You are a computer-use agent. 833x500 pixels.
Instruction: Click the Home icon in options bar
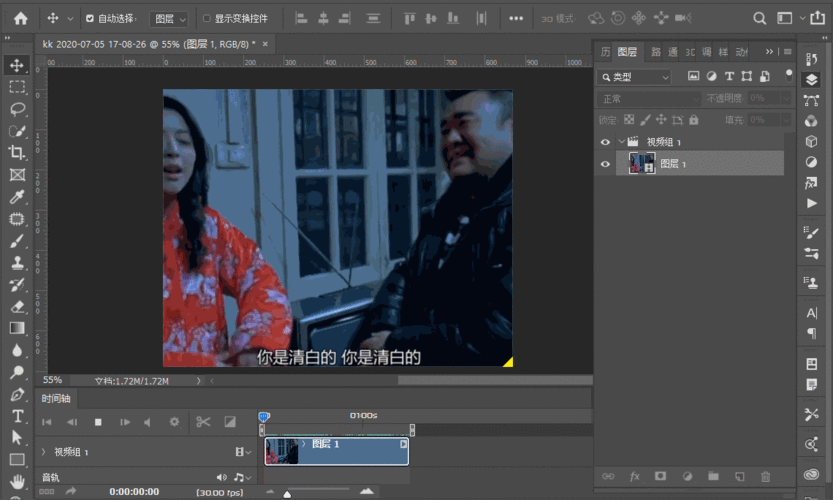click(x=21, y=19)
